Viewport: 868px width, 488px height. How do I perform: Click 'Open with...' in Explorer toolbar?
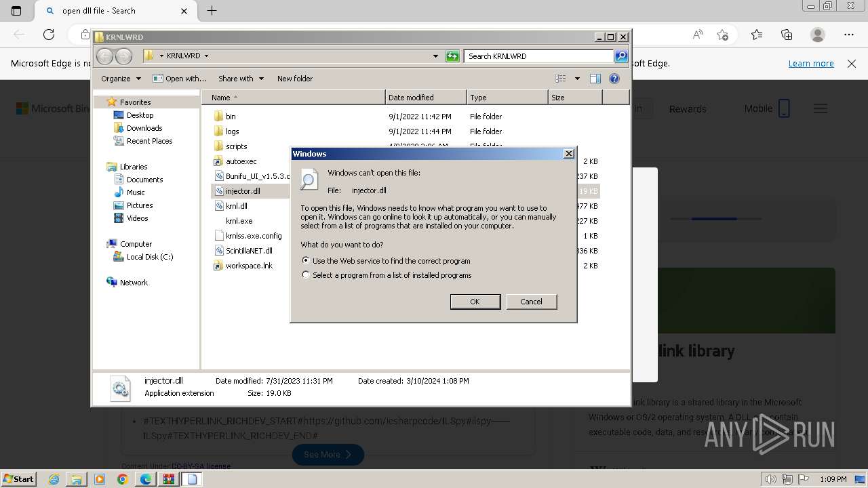pyautogui.click(x=180, y=79)
